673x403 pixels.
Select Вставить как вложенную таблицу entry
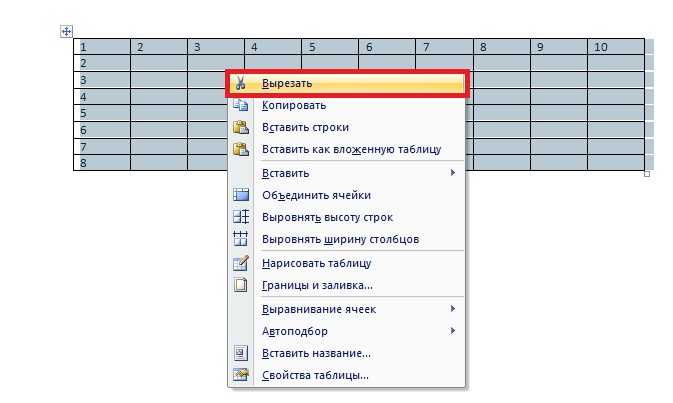(x=347, y=149)
